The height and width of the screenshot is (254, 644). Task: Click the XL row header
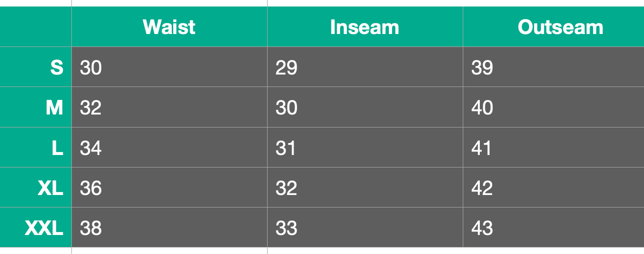[36, 187]
